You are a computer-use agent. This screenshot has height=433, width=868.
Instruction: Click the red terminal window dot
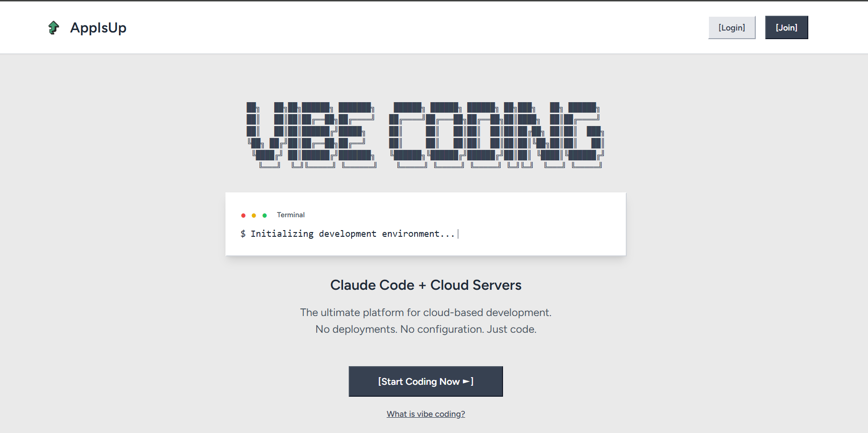pos(243,215)
